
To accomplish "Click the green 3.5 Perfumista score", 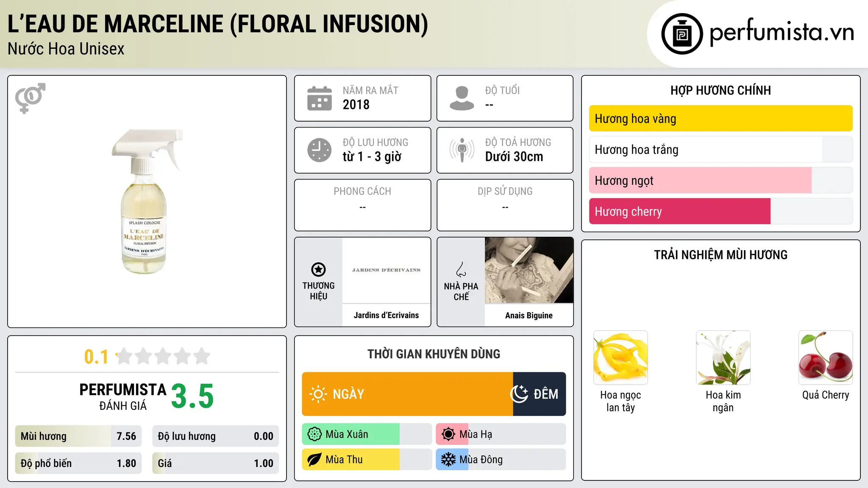I will point(192,396).
